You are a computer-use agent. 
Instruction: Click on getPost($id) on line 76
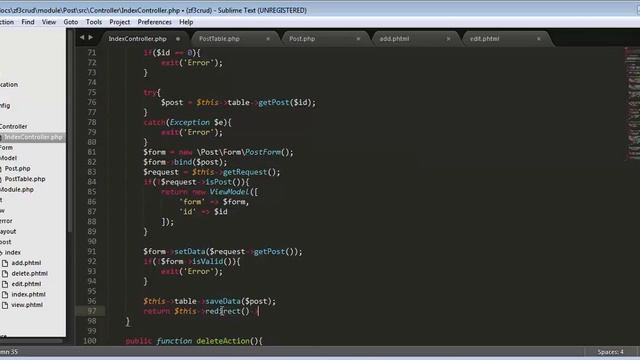[285, 102]
